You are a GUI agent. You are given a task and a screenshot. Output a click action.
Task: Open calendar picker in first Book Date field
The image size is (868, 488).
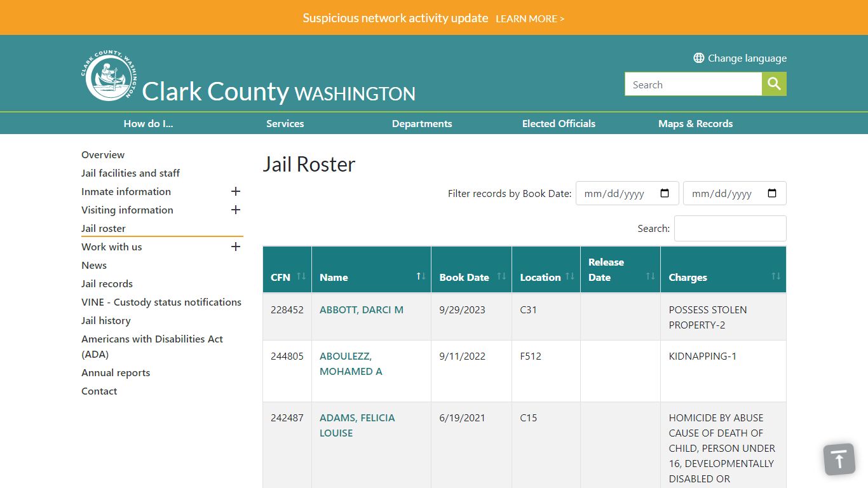(665, 194)
